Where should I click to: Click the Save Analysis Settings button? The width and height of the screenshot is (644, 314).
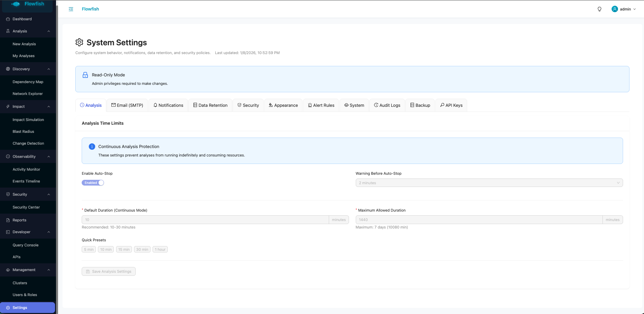click(109, 271)
